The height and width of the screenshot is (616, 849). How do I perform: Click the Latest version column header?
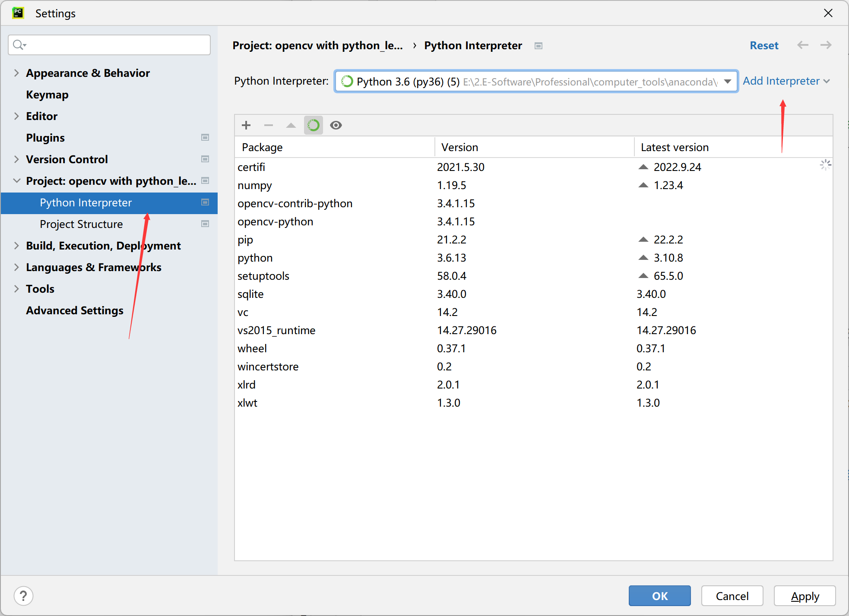pyautogui.click(x=734, y=147)
